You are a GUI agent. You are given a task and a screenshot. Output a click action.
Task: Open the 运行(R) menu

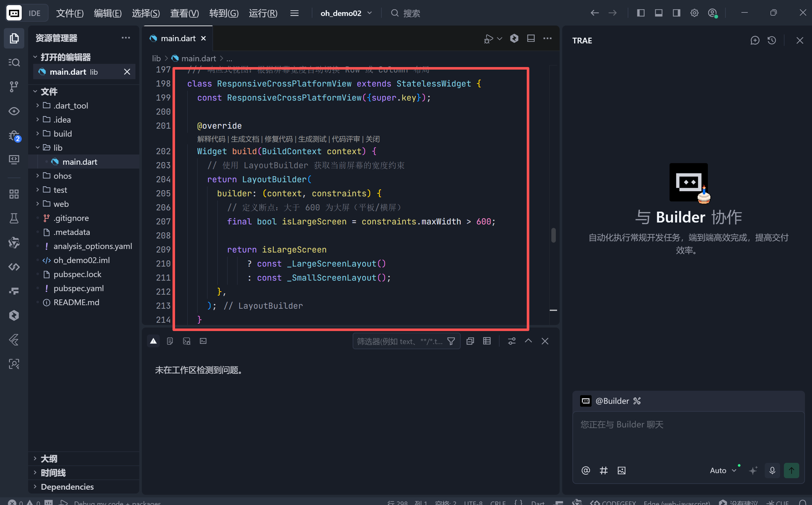tap(263, 13)
